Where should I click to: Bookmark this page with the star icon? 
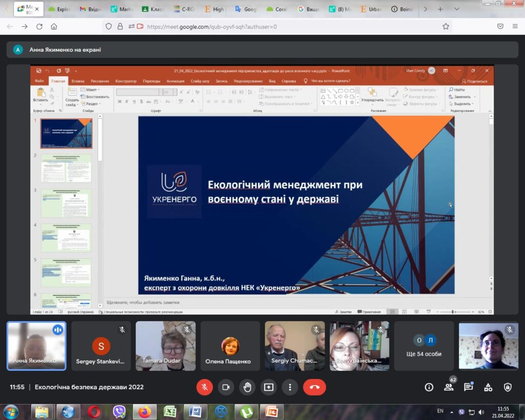tap(446, 26)
